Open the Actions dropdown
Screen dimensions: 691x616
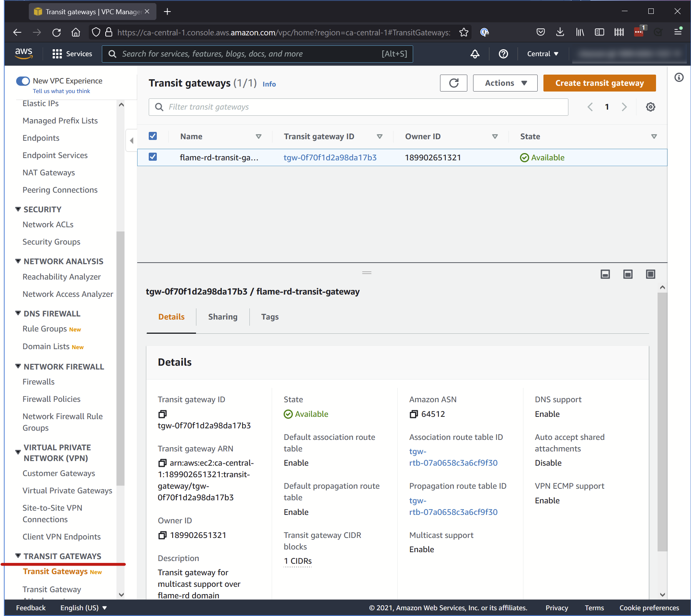click(x=505, y=83)
